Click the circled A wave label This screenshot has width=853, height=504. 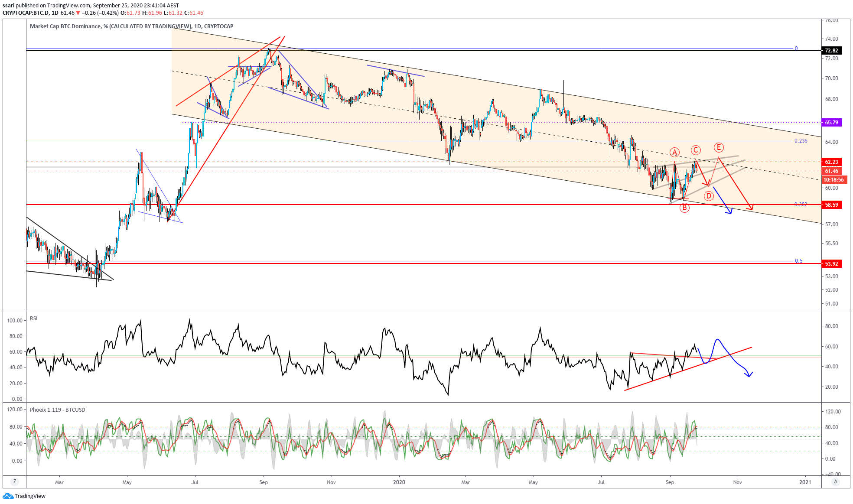tap(674, 152)
